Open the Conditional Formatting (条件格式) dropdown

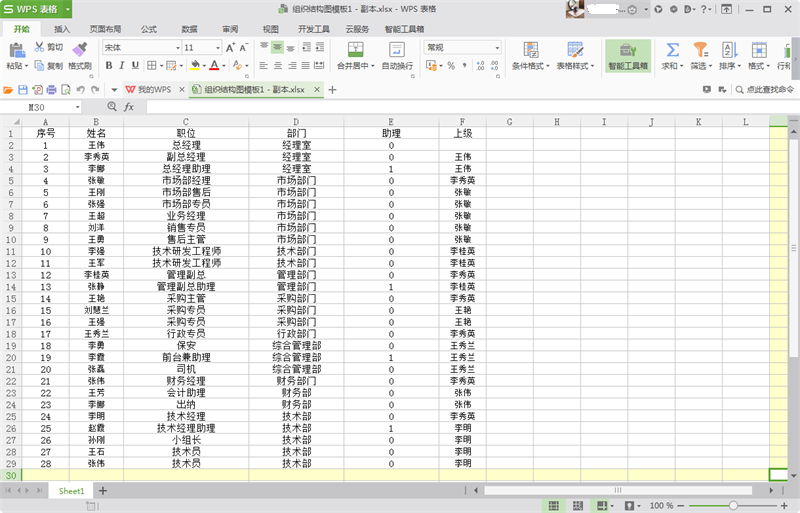[x=531, y=66]
